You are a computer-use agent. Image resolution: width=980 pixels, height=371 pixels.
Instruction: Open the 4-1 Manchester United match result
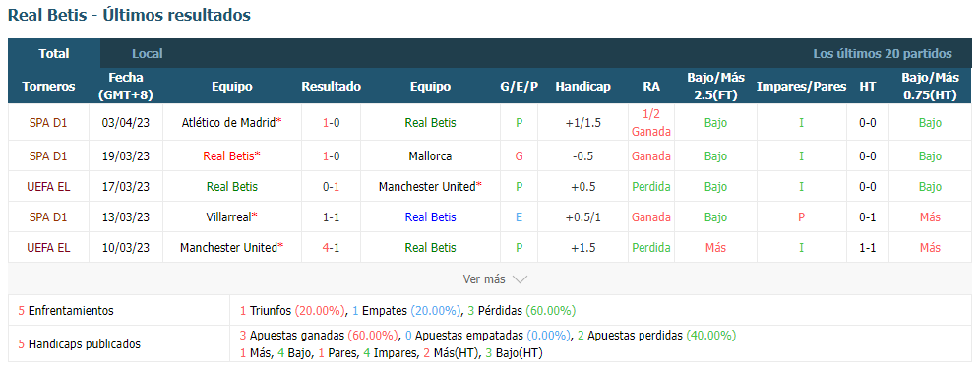tap(332, 247)
